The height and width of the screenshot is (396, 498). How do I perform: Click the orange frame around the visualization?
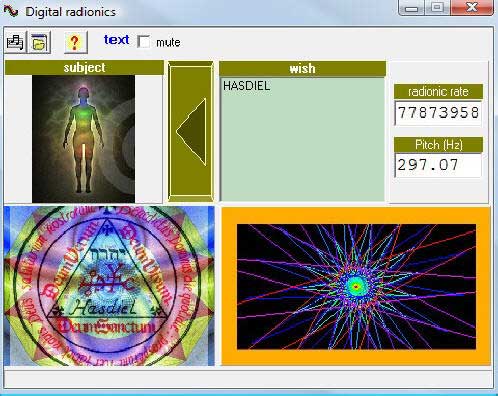pos(356,215)
